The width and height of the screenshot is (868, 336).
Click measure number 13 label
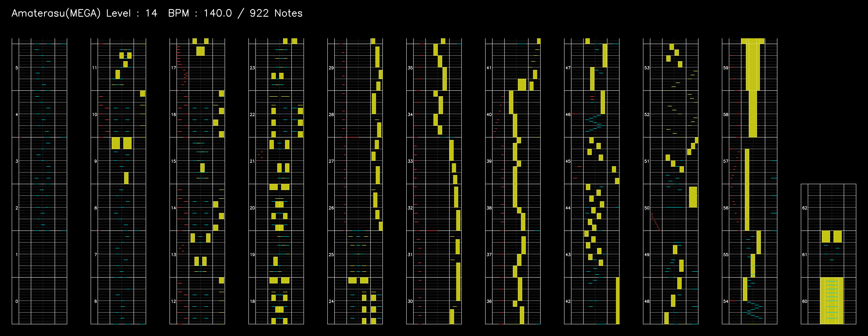pyautogui.click(x=174, y=255)
